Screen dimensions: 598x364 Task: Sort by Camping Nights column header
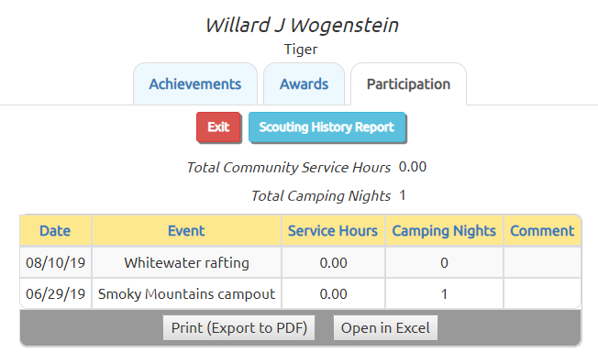(444, 231)
